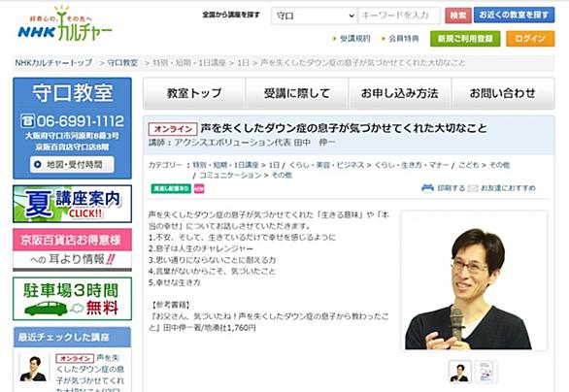
Task: Click the キーワードを入力 search field
Action: click(399, 16)
